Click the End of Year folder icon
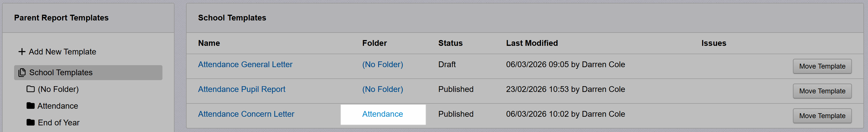This screenshot has width=868, height=132. click(31, 122)
